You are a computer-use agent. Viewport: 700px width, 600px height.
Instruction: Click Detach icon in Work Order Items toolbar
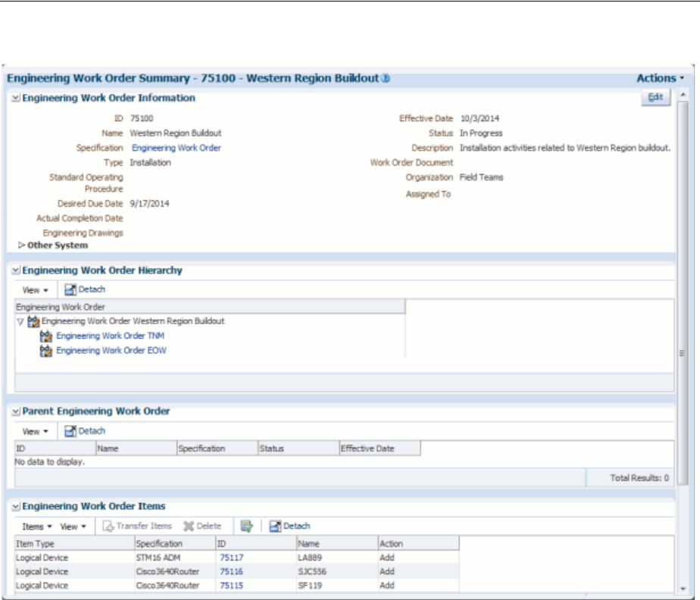[276, 526]
